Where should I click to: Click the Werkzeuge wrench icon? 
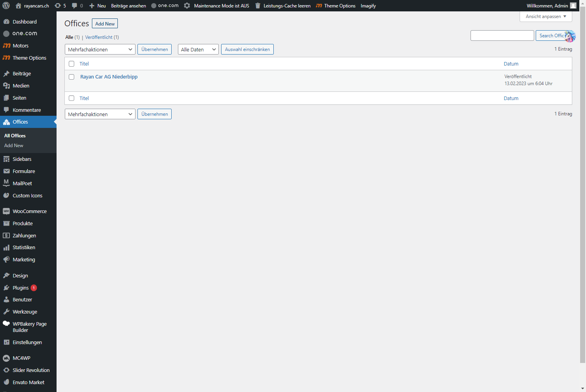pyautogui.click(x=6, y=312)
